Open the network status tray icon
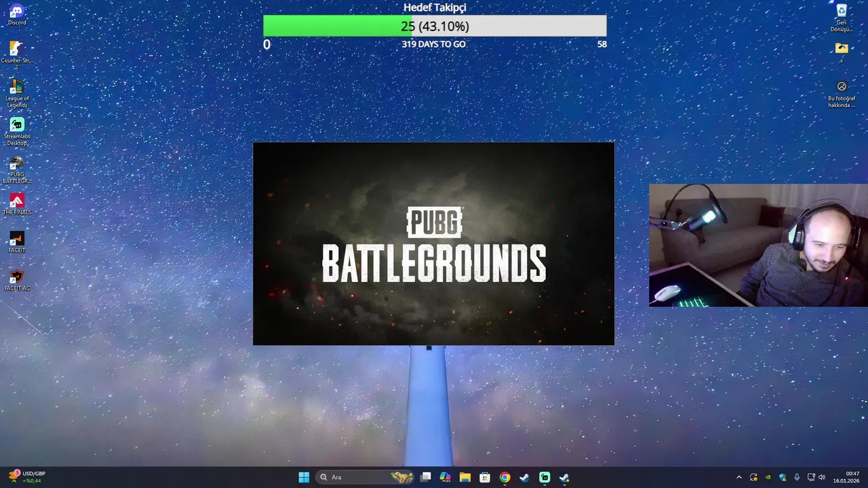868x488 pixels. point(812,477)
